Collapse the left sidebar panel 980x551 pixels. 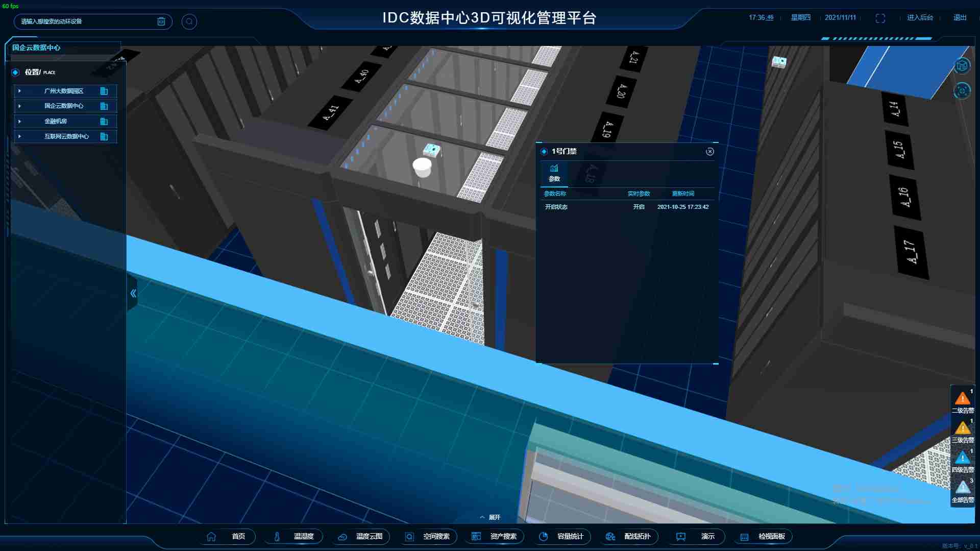point(133,293)
